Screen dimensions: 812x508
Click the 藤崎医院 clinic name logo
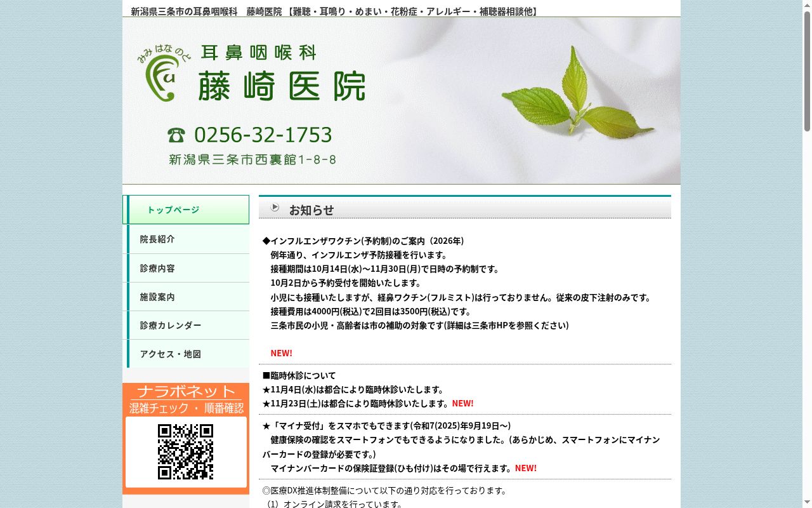click(282, 87)
